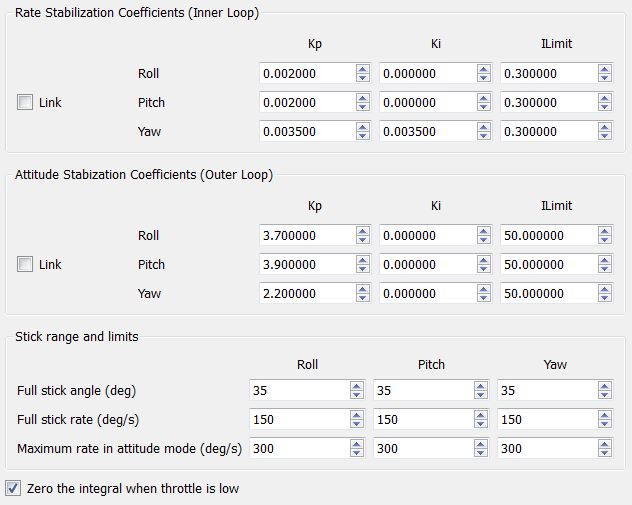Increase Full stick angle Roll value

[x=358, y=386]
